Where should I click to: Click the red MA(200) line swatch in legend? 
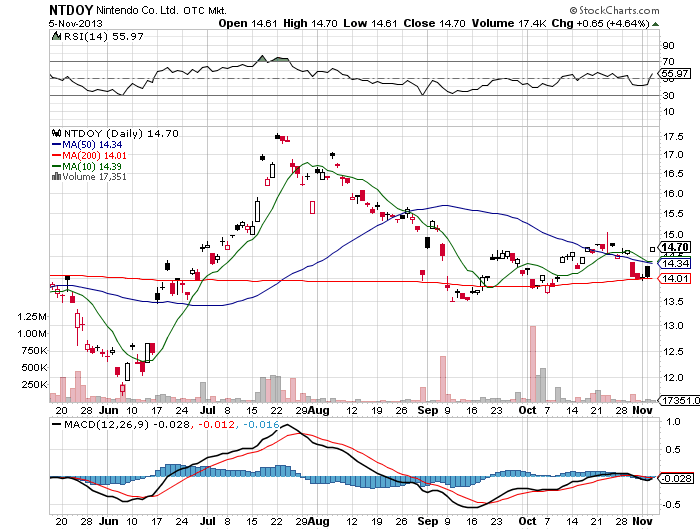pyautogui.click(x=56, y=155)
